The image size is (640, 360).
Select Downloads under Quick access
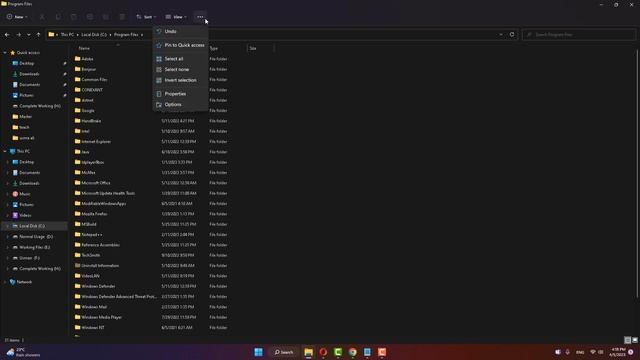click(29, 74)
